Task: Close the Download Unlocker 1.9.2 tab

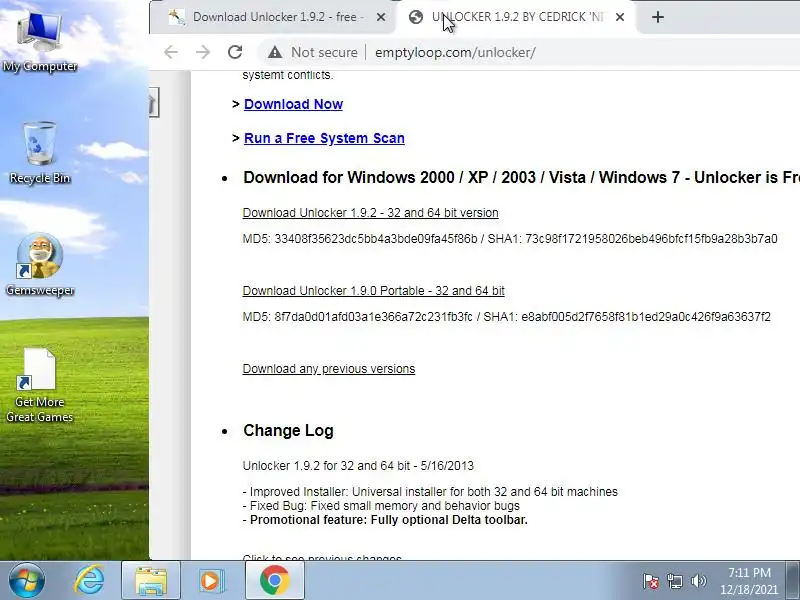Action: pyautogui.click(x=381, y=17)
